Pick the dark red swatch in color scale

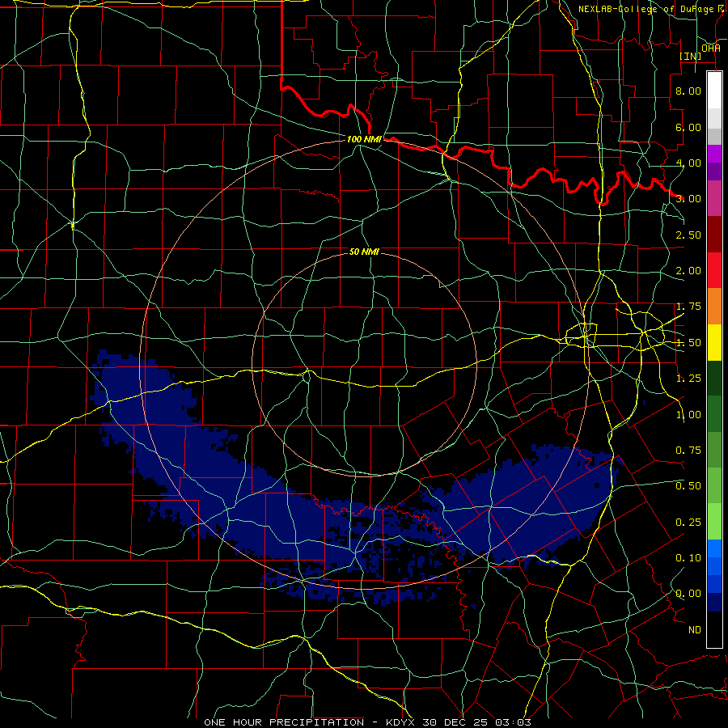click(x=714, y=235)
